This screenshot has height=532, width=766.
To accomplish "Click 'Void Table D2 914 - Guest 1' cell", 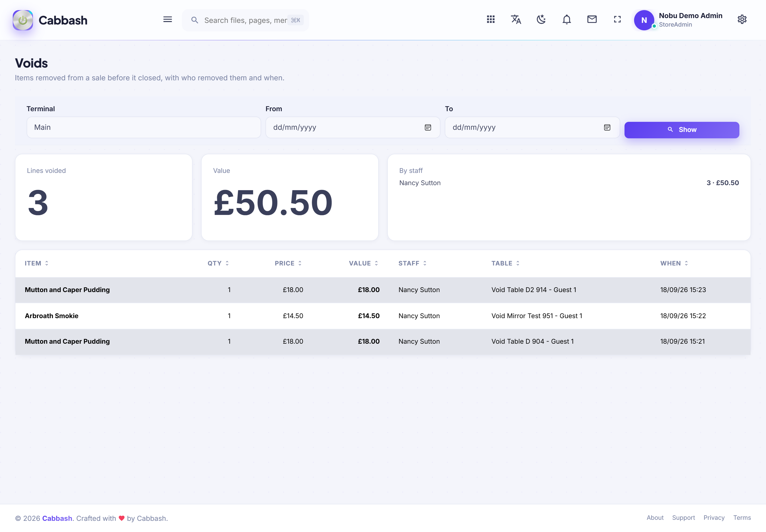I will point(534,290).
